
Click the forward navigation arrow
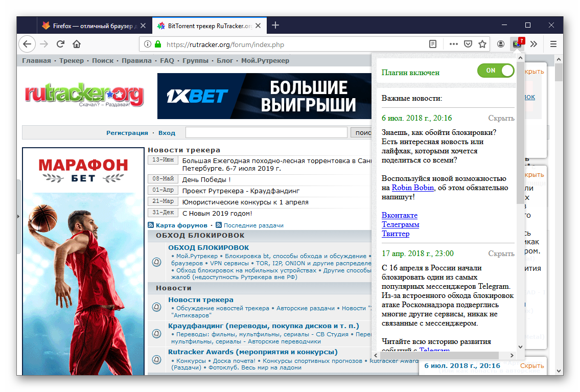tap(44, 44)
